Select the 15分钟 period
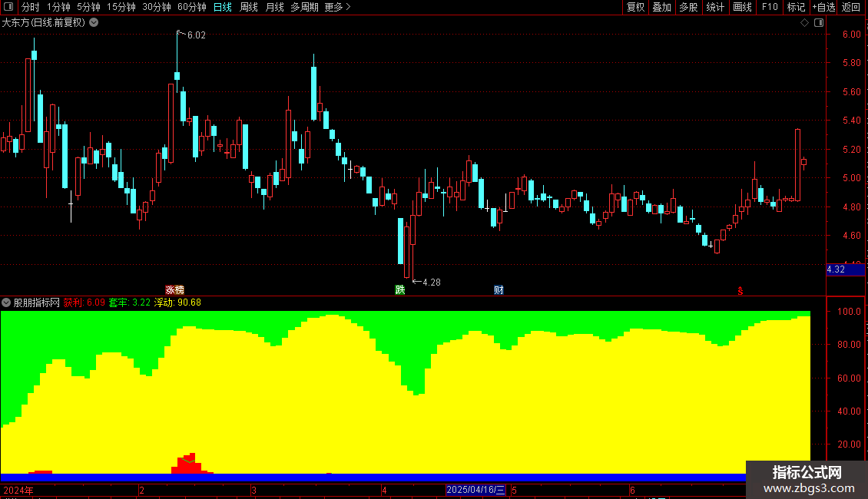 (x=121, y=7)
